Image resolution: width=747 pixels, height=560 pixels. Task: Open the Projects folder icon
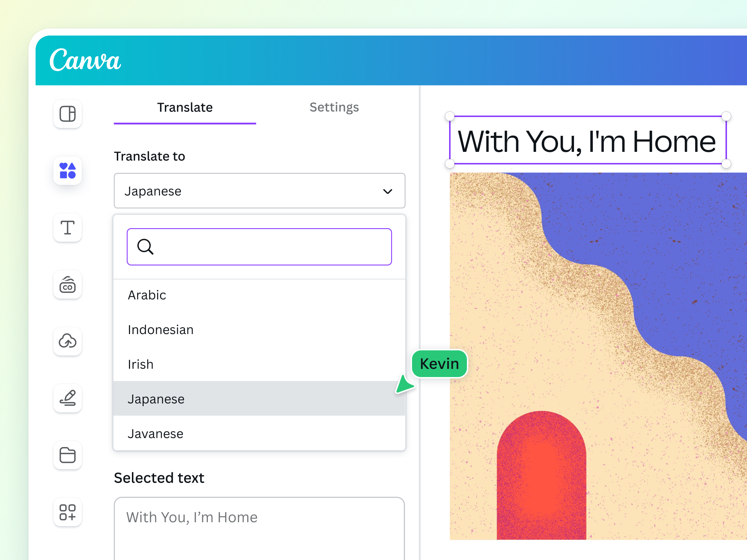pos(67,455)
